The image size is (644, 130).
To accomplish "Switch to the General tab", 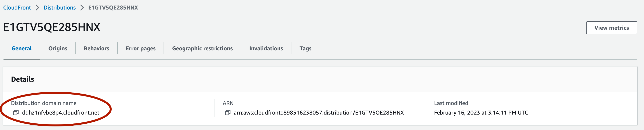I will click(x=22, y=48).
